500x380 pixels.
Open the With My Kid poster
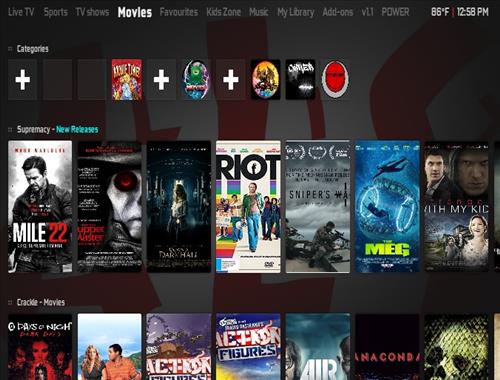457,206
